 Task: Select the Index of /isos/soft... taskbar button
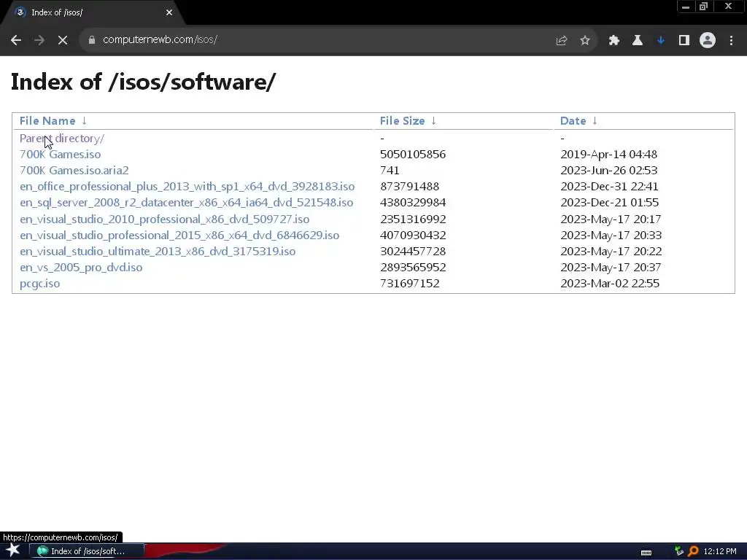(x=87, y=551)
